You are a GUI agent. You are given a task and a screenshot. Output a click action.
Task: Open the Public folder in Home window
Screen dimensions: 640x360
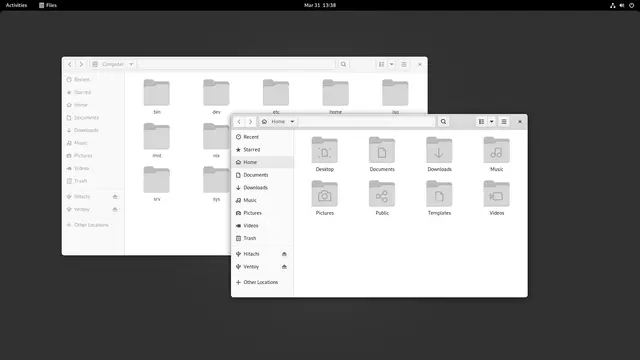(382, 194)
